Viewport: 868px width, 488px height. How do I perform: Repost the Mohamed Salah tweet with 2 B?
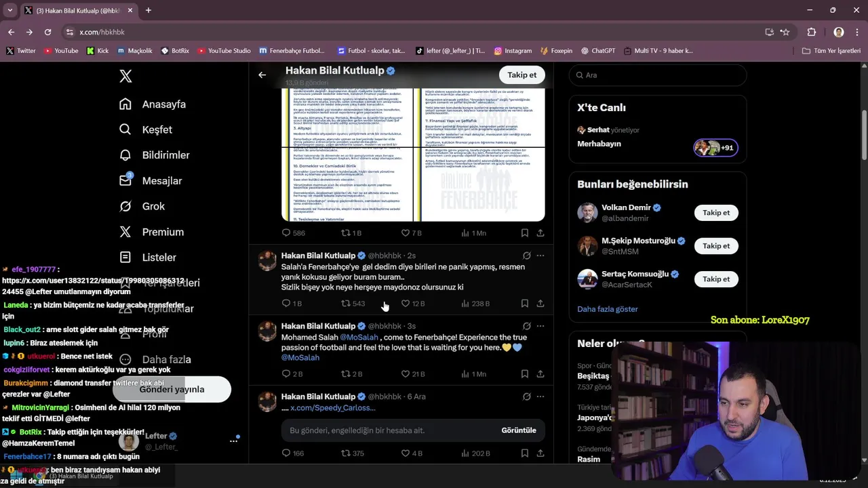(351, 374)
